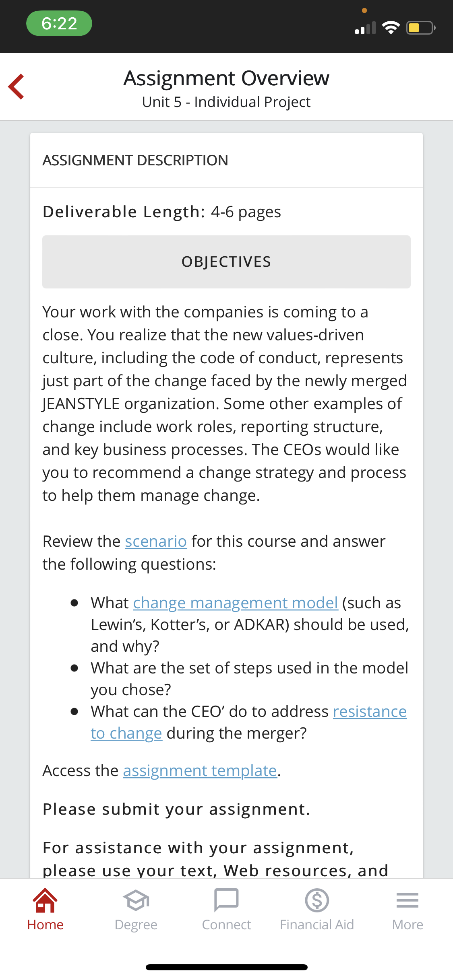Tap the Wi-Fi status icon

click(x=391, y=28)
